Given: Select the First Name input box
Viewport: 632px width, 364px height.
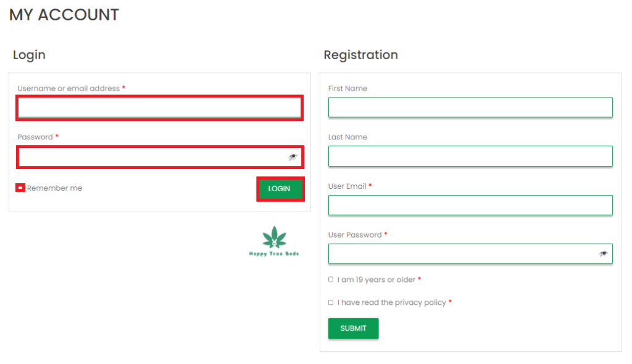Looking at the screenshot, I should tap(470, 107).
